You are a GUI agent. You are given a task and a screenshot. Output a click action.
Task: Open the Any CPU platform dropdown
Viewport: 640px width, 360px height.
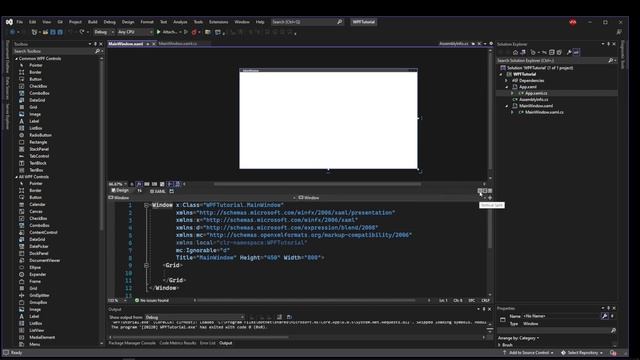135,32
